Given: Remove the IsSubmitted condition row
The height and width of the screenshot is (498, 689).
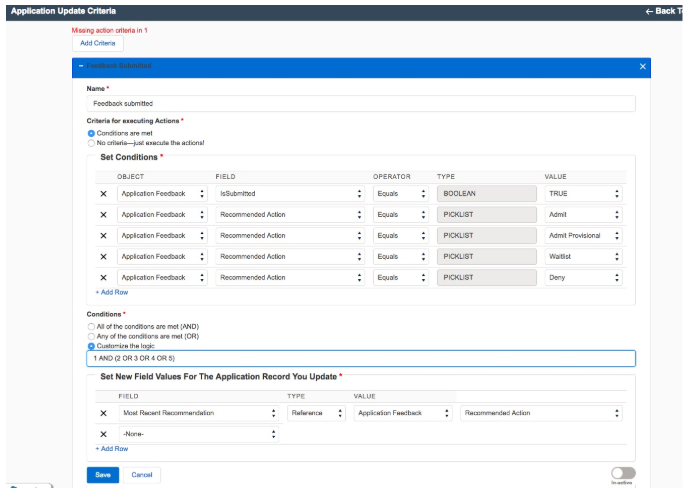Looking at the screenshot, I should [x=103, y=193].
